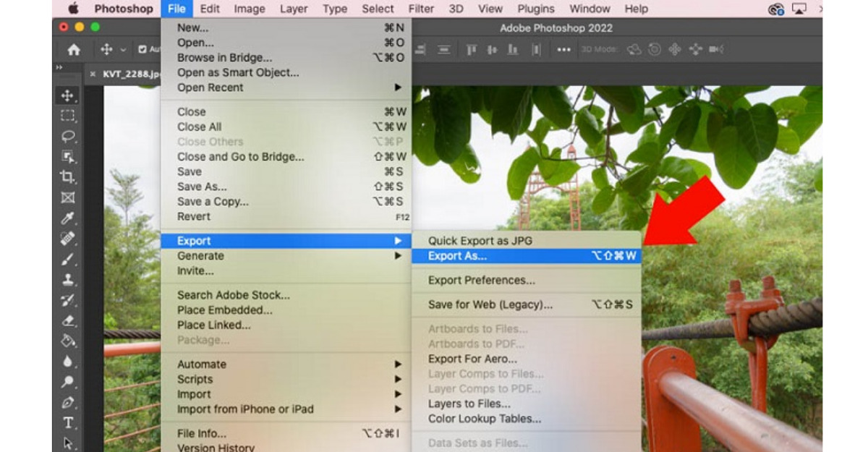Image resolution: width=868 pixels, height=452 pixels.
Task: Open the Apple menu
Action: click(x=72, y=9)
